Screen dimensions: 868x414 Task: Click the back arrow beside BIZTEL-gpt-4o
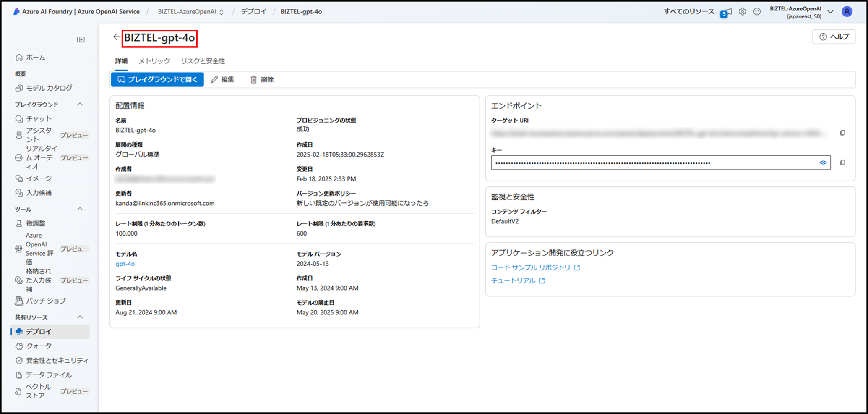(x=116, y=37)
